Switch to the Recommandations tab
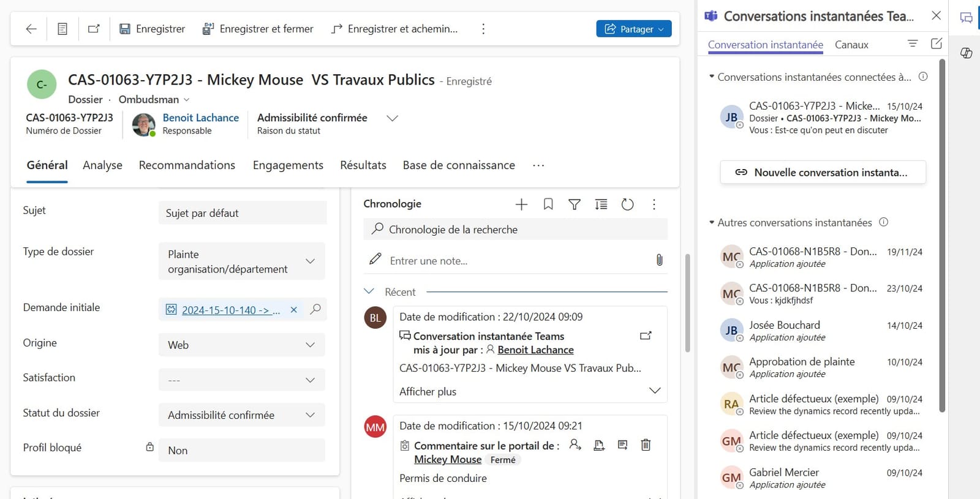The width and height of the screenshot is (980, 499). point(187,165)
